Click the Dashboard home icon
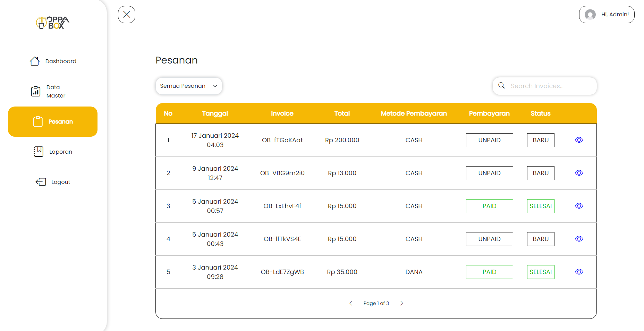Viewport: 644px width, 331px height. 35,61
